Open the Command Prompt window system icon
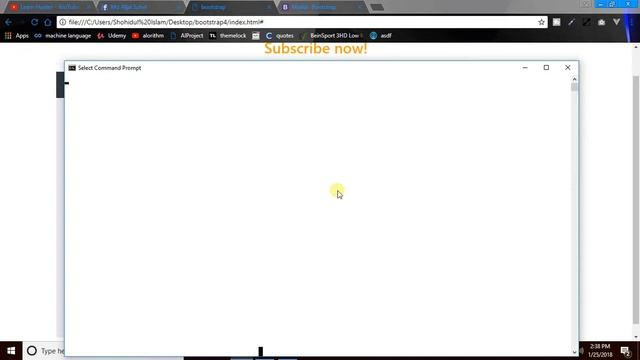 click(x=72, y=68)
